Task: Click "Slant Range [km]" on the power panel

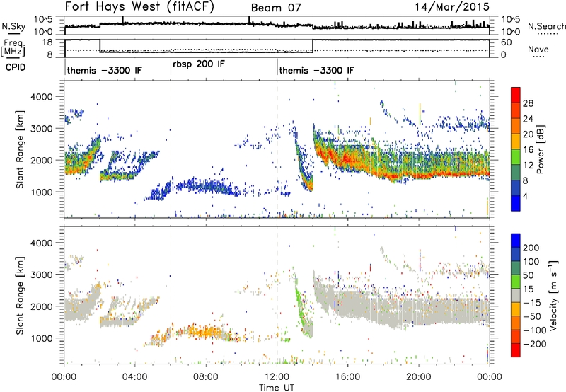Action: pyautogui.click(x=20, y=149)
